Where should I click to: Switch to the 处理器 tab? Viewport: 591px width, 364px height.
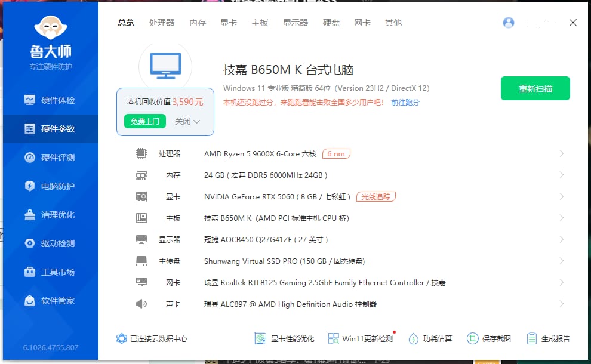162,23
